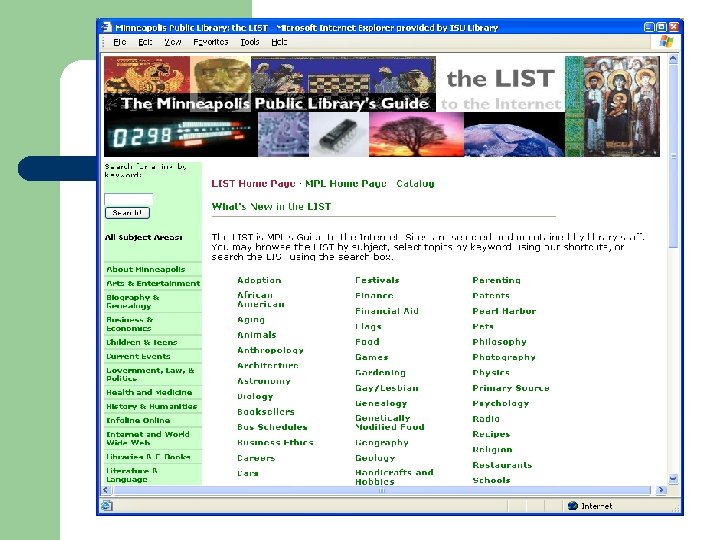Open the LIST Home Page link
Viewport: 720px width, 540px height.
tap(253, 184)
